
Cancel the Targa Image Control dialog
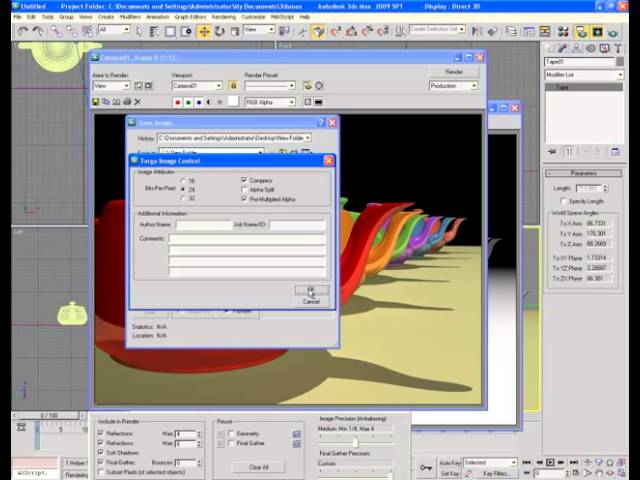311,302
